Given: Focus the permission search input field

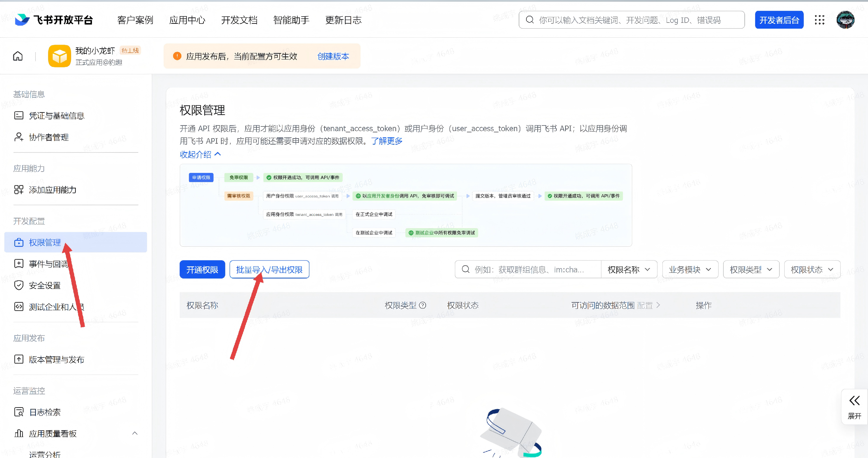Looking at the screenshot, I should click(x=528, y=270).
